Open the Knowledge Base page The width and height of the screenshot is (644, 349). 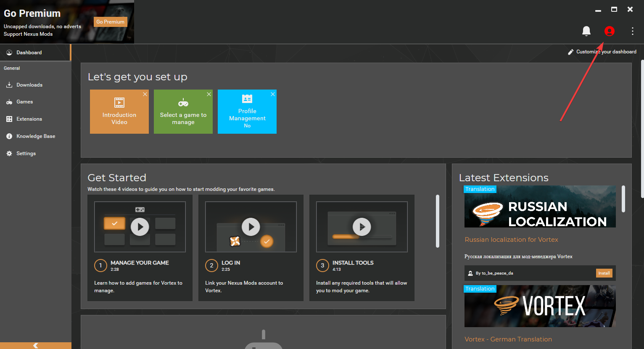point(36,136)
